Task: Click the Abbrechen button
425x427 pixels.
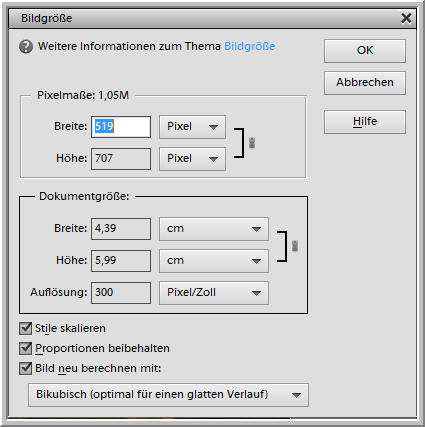Action: (x=365, y=83)
